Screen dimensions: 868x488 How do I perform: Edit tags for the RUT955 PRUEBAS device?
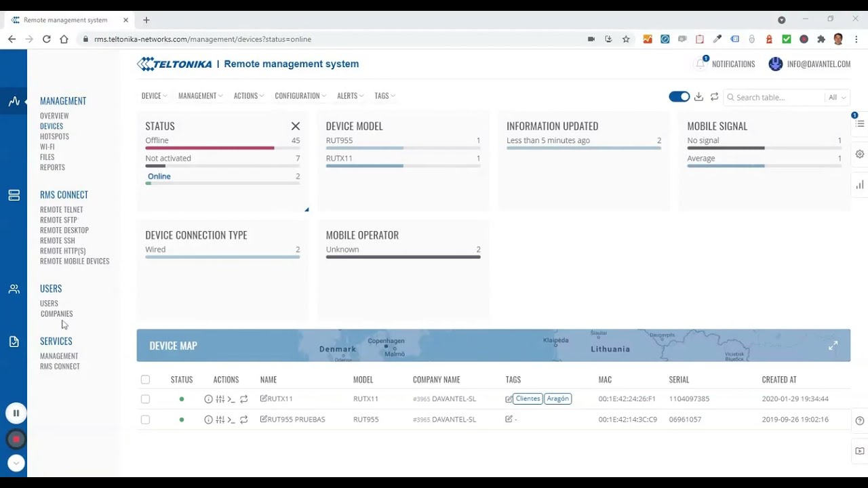pyautogui.click(x=509, y=420)
